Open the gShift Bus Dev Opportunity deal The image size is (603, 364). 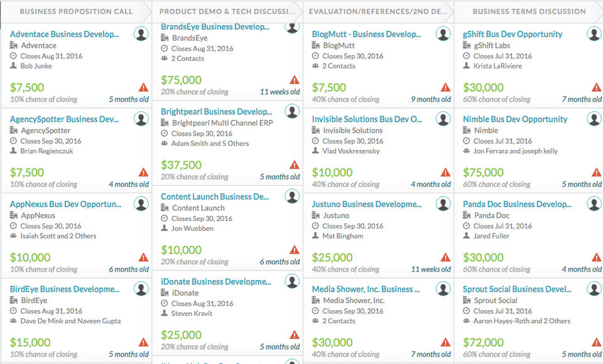coord(513,35)
